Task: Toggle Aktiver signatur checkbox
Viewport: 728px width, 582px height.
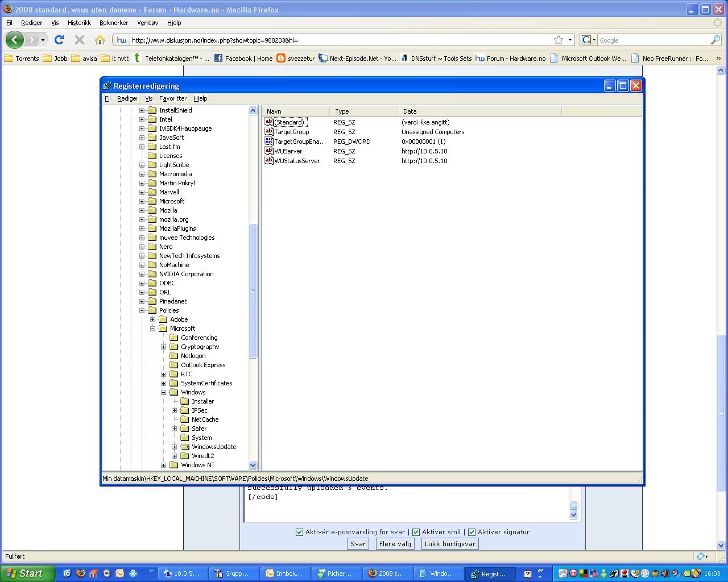Action: point(471,532)
